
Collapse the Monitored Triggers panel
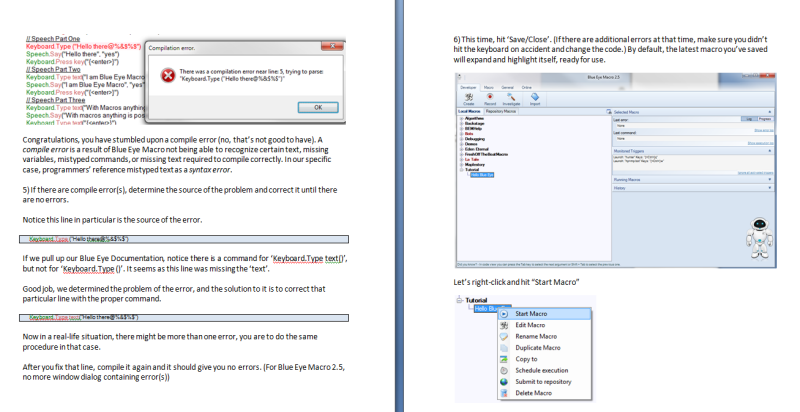point(770,150)
